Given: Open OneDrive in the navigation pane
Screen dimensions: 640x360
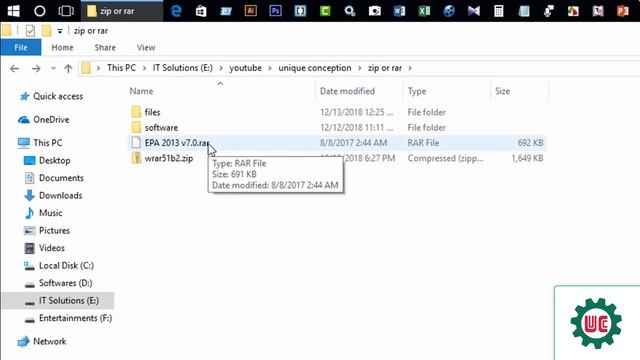Looking at the screenshot, I should pos(51,120).
